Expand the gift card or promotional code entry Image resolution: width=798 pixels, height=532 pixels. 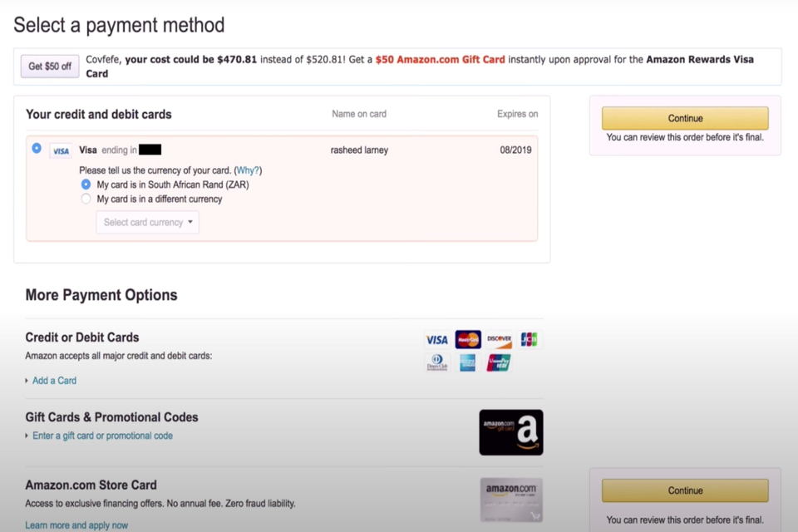click(x=101, y=435)
